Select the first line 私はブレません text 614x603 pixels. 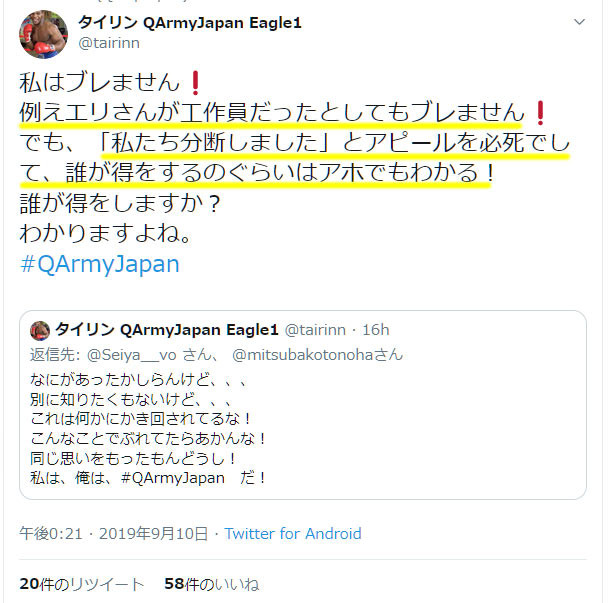tap(99, 83)
